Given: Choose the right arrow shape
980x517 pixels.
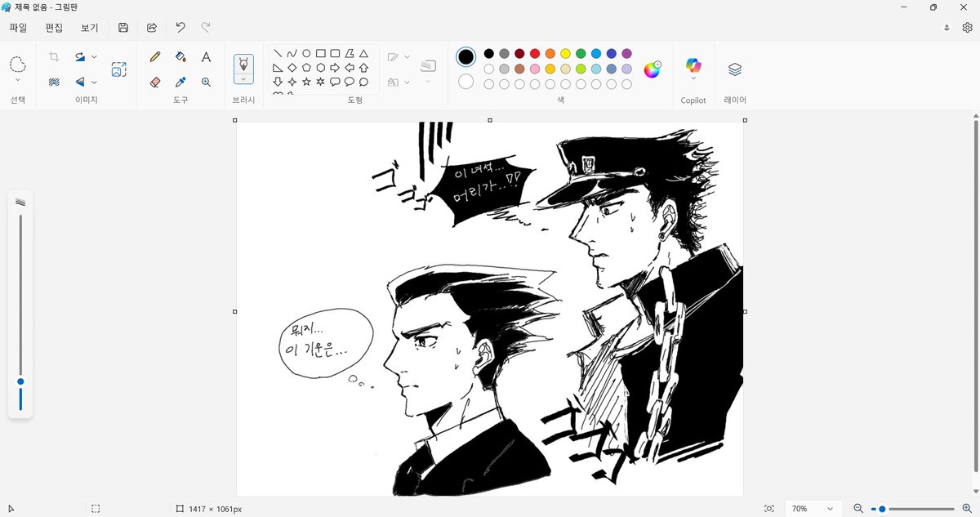Looking at the screenshot, I should [335, 68].
